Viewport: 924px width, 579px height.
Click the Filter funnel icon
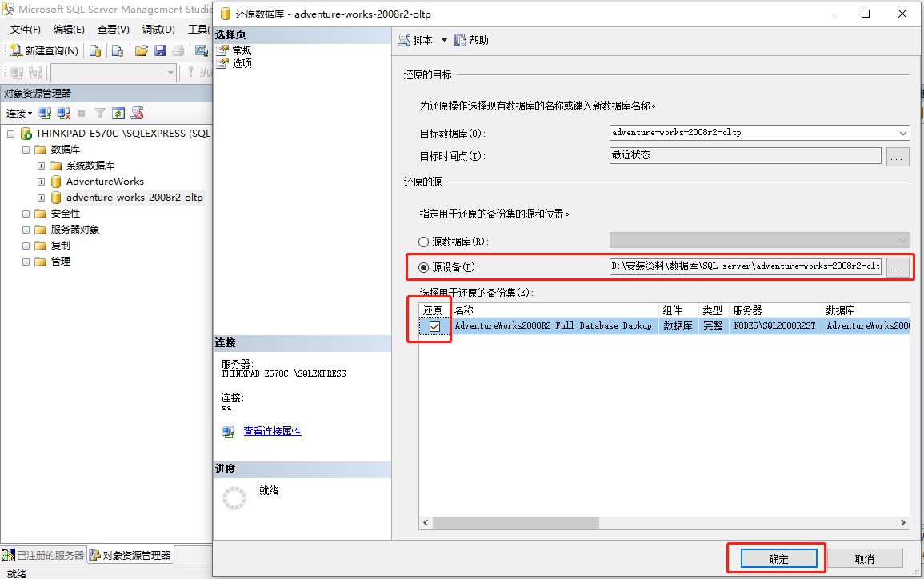pyautogui.click(x=99, y=113)
